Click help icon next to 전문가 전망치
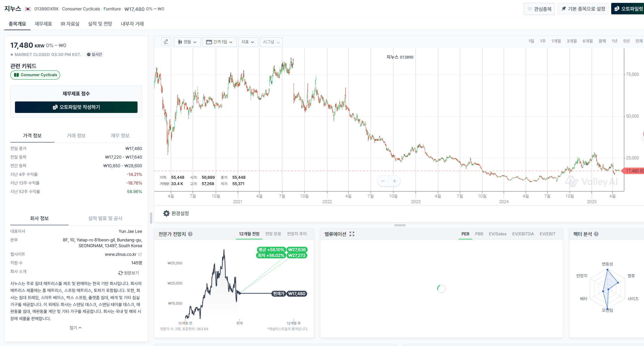 190,234
